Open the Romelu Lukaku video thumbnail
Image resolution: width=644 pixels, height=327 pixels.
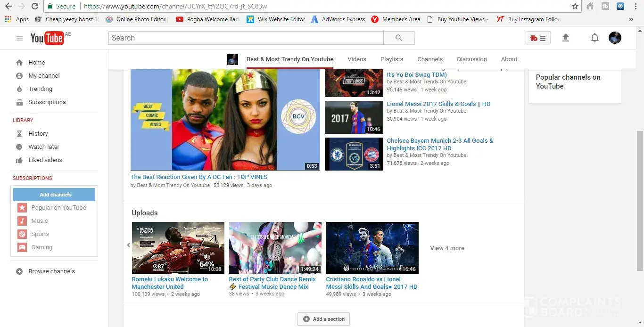(178, 248)
